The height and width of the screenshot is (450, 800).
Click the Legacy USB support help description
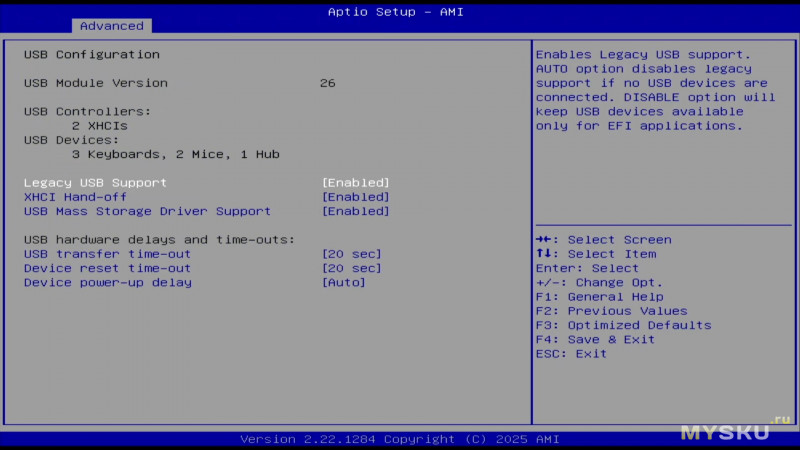(x=656, y=90)
